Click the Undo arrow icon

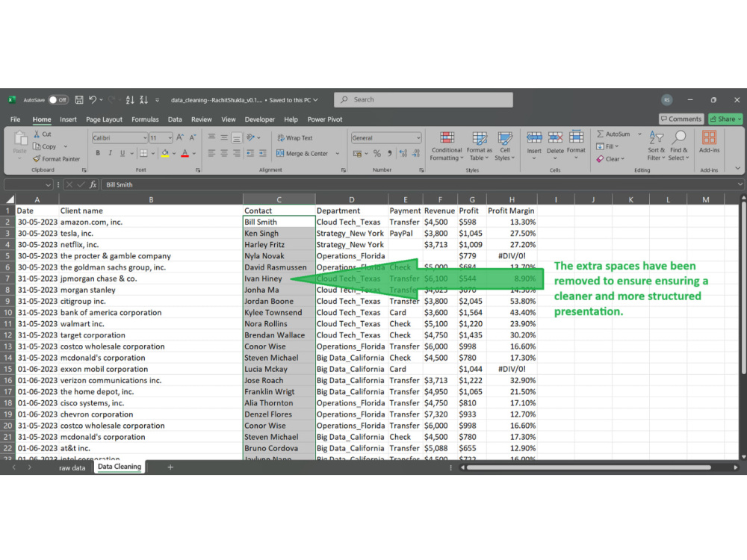[x=93, y=100]
